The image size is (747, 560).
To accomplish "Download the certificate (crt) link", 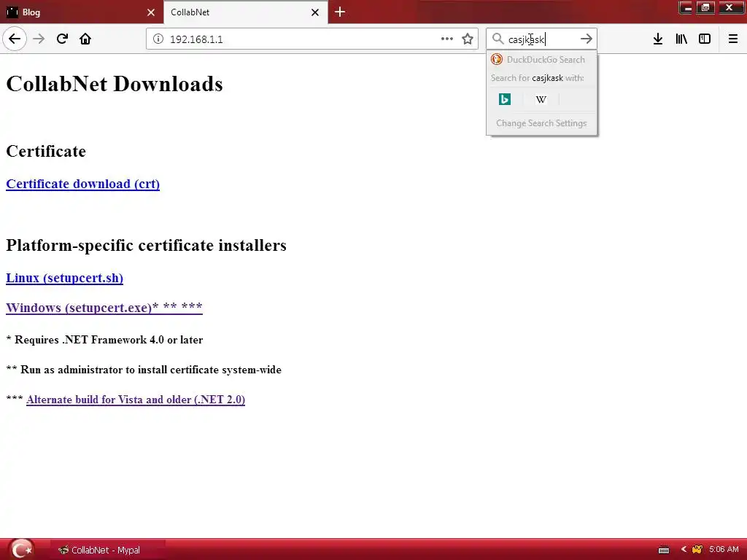I will pos(83,184).
